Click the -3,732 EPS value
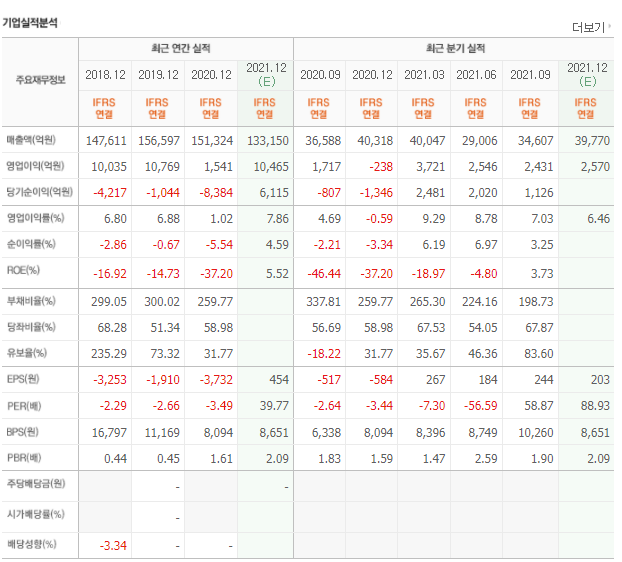This screenshot has height=562, width=622. [x=216, y=380]
